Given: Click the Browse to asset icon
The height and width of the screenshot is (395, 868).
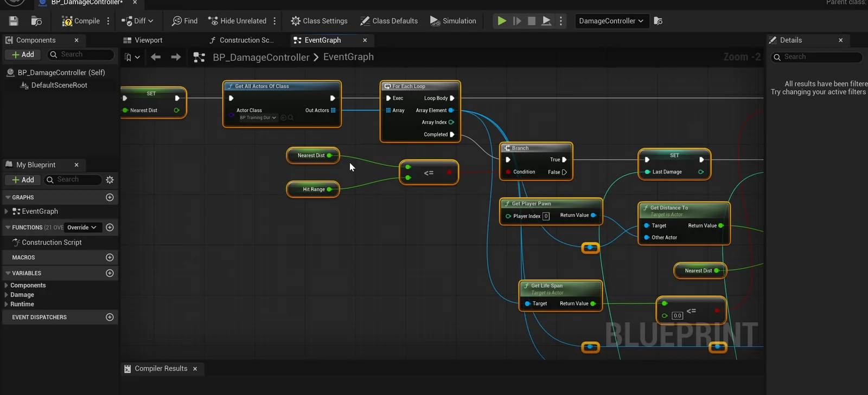Looking at the screenshot, I should click(36, 21).
